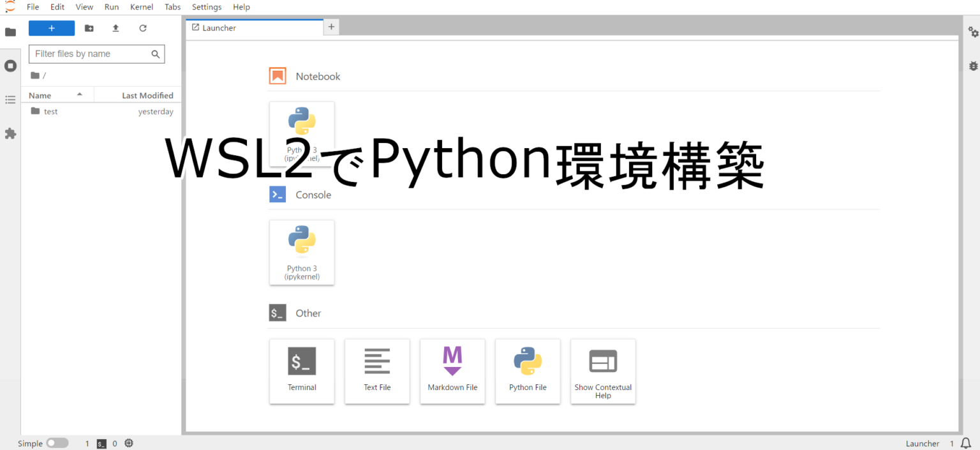This screenshot has width=980, height=450.
Task: Open the property inspector on the right sidebar
Action: (x=972, y=32)
